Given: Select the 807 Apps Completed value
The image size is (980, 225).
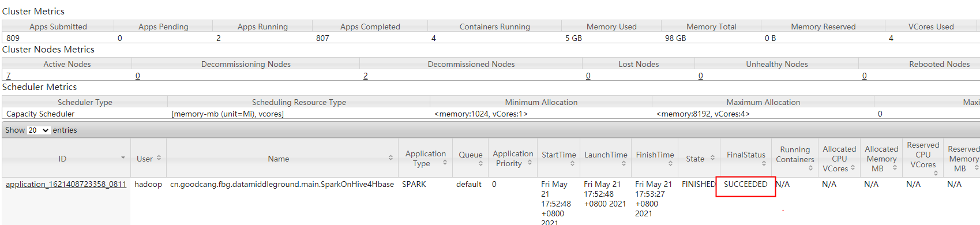Looking at the screenshot, I should (322, 38).
